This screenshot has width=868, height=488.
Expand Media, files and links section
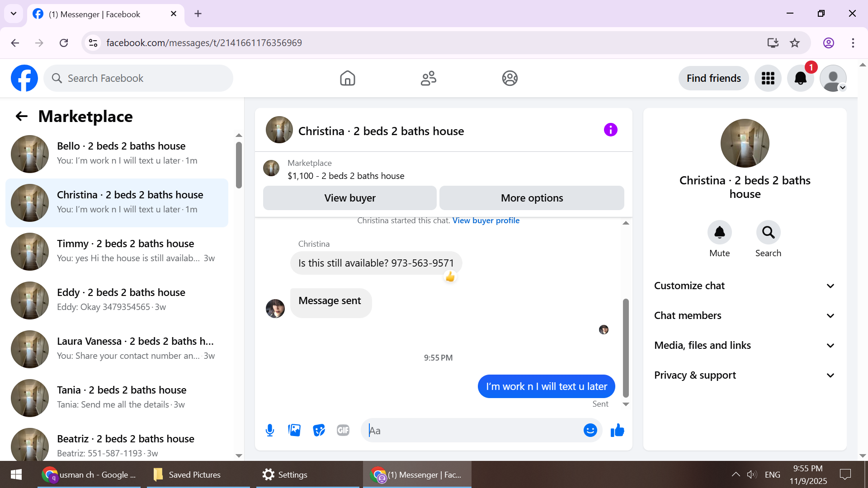(745, 345)
